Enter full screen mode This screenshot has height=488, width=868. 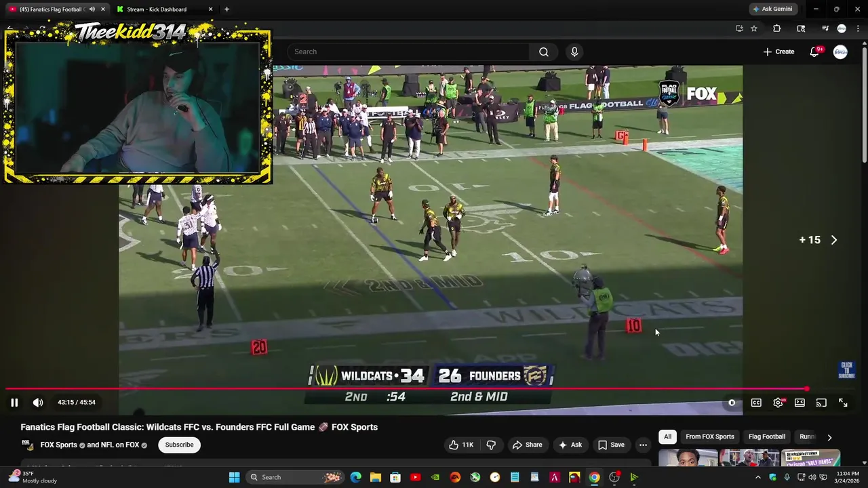click(843, 403)
